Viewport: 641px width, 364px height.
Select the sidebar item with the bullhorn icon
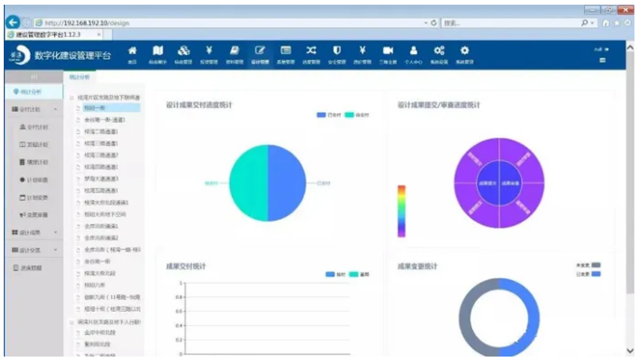coord(34,215)
